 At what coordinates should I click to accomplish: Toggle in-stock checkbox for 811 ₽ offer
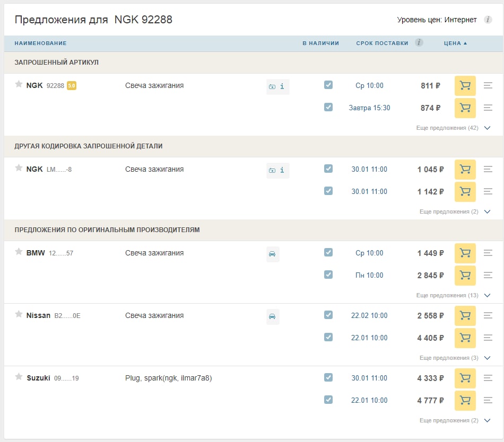coord(328,85)
